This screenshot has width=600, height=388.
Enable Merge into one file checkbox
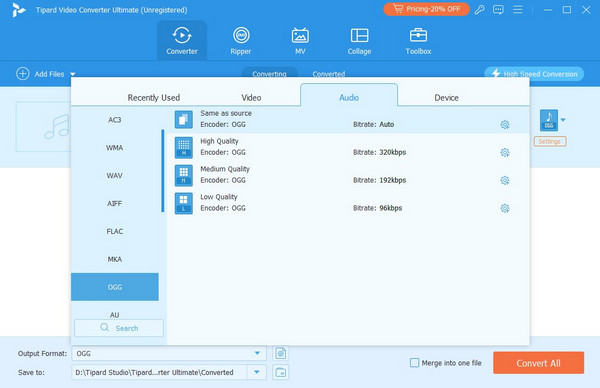pos(414,363)
